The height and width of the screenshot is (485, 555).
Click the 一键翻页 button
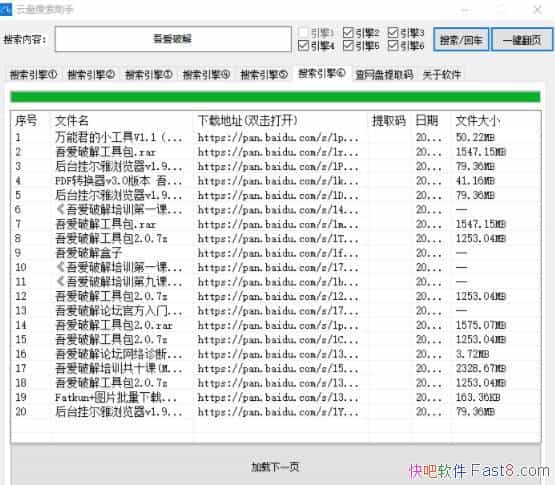pyautogui.click(x=522, y=40)
